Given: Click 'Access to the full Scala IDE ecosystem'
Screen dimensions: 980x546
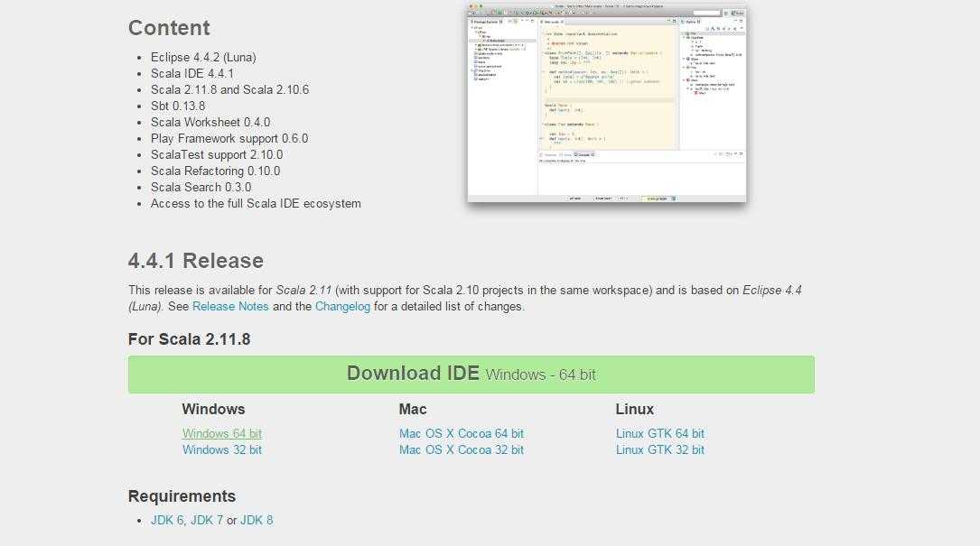Looking at the screenshot, I should click(x=256, y=204).
